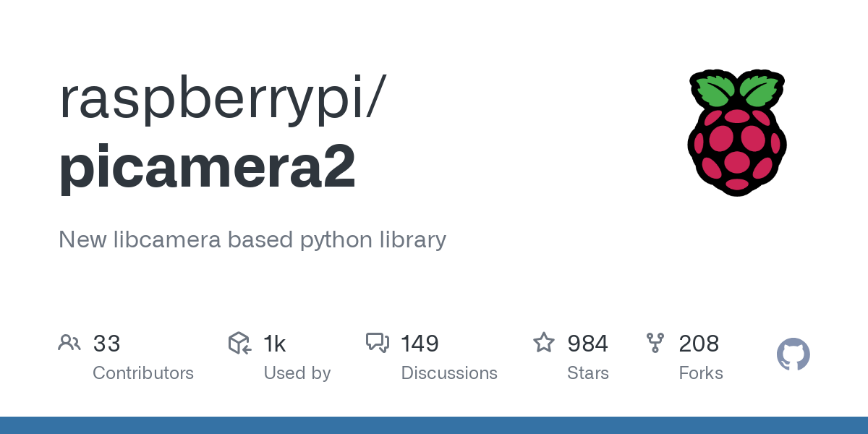Click the blue language bar at bottom
This screenshot has height=434, width=868.
click(x=434, y=425)
